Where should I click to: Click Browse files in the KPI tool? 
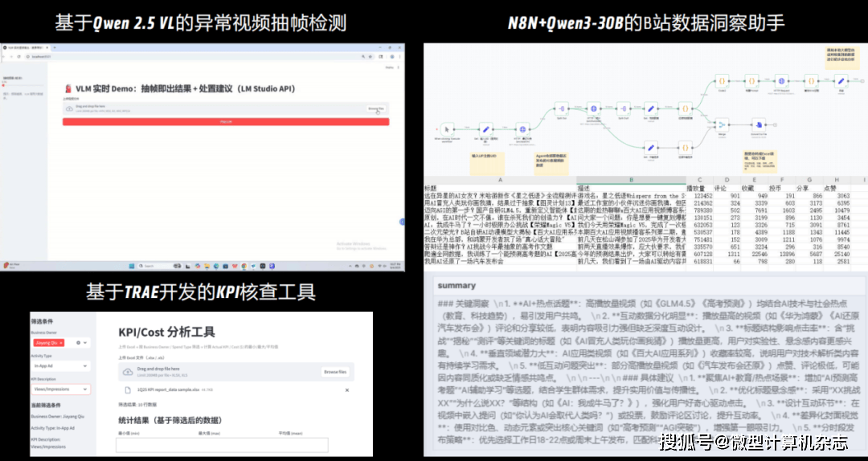point(334,372)
